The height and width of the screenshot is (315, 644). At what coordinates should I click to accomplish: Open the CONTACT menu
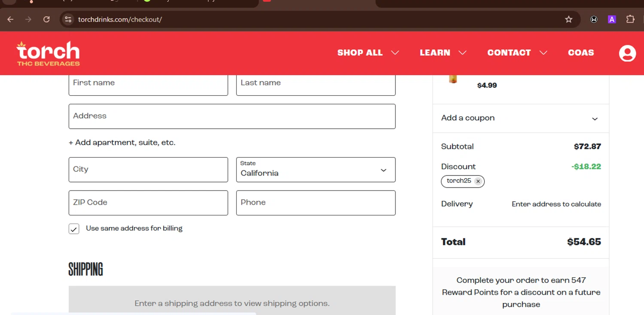click(509, 53)
